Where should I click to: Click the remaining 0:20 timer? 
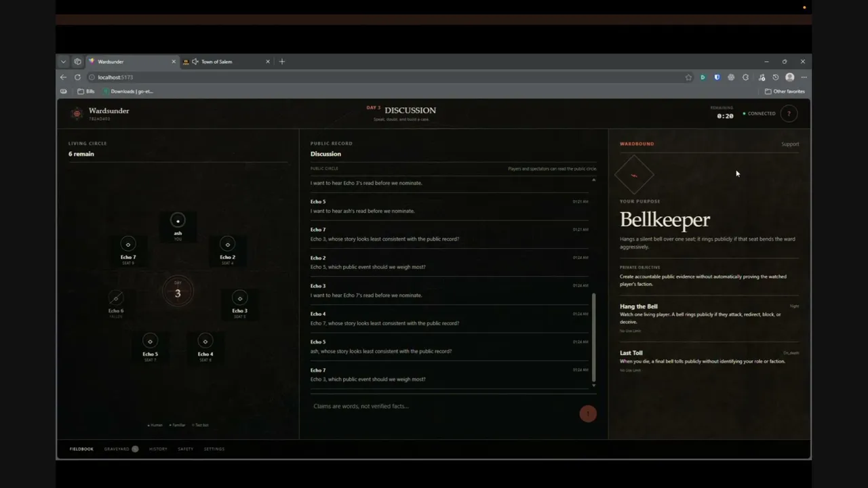(725, 117)
